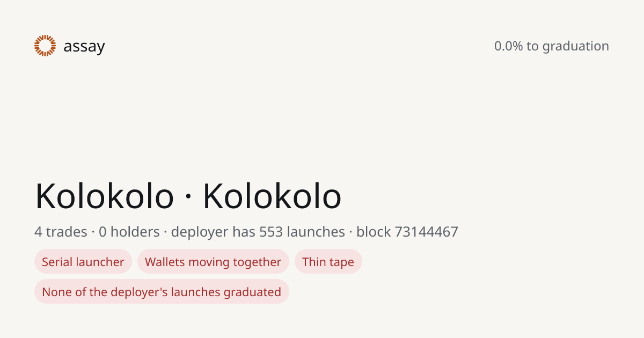
Task: Click the second Kolokolo ticker in title
Action: click(x=272, y=196)
